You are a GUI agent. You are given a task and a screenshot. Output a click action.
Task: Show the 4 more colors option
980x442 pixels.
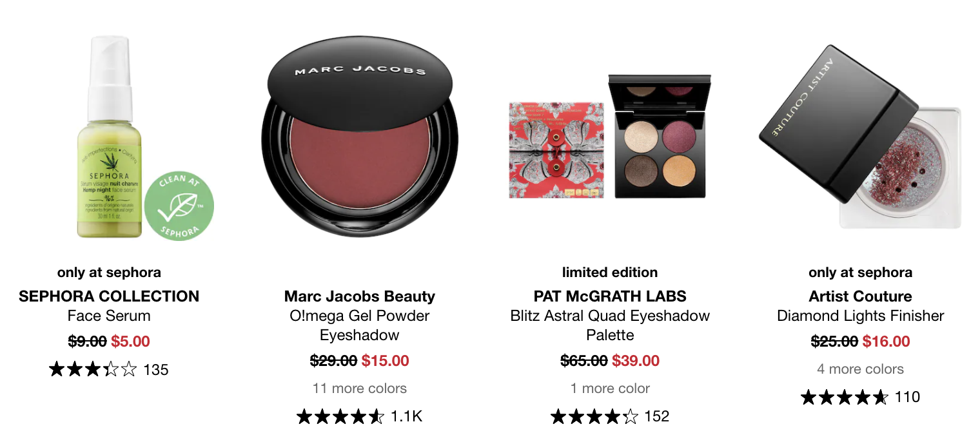pyautogui.click(x=860, y=369)
